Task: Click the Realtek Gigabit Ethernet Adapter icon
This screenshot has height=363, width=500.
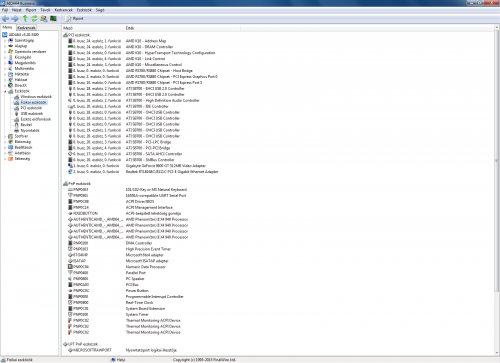Action: click(x=70, y=172)
